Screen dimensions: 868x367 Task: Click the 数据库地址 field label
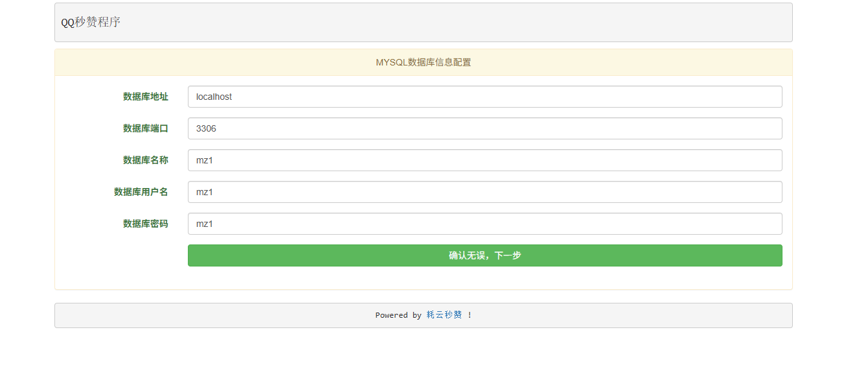click(145, 97)
